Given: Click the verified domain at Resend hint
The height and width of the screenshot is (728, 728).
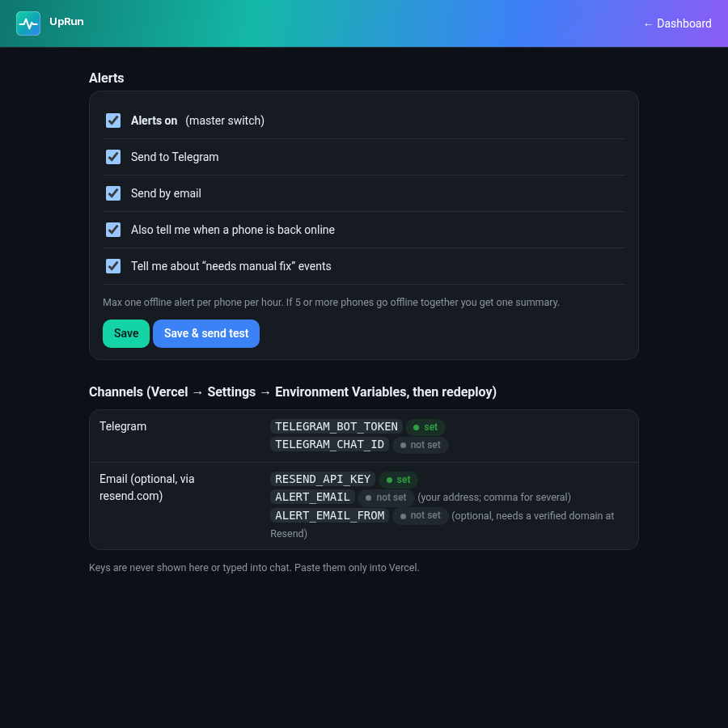Looking at the screenshot, I should pyautogui.click(x=442, y=525).
